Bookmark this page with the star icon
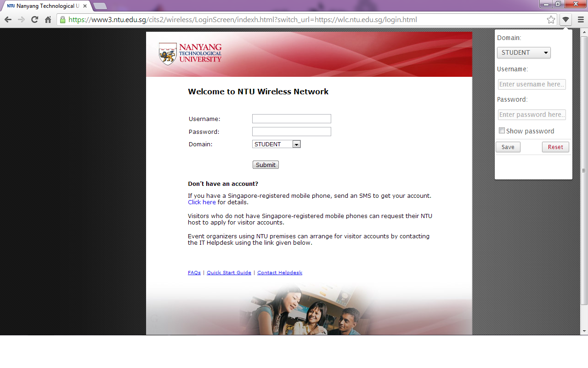 click(x=551, y=20)
